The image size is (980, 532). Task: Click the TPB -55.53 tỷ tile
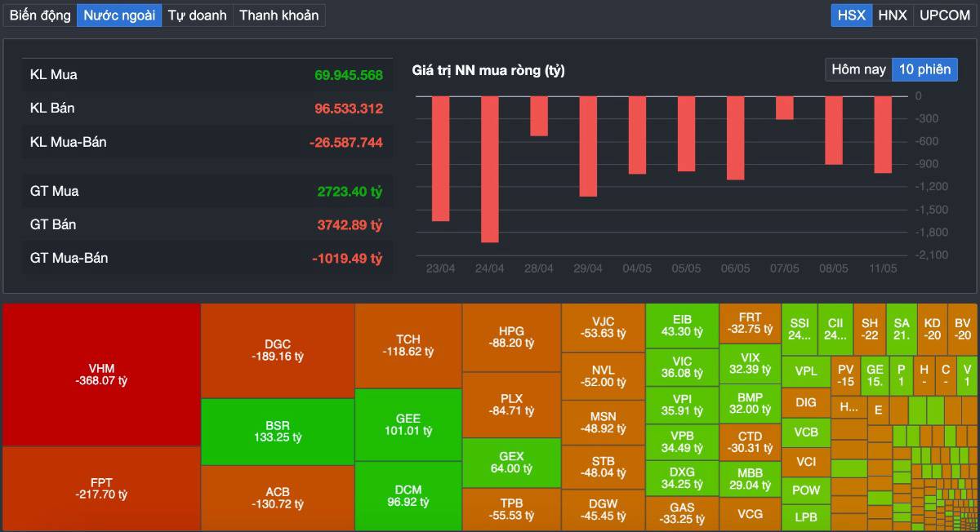(x=511, y=509)
